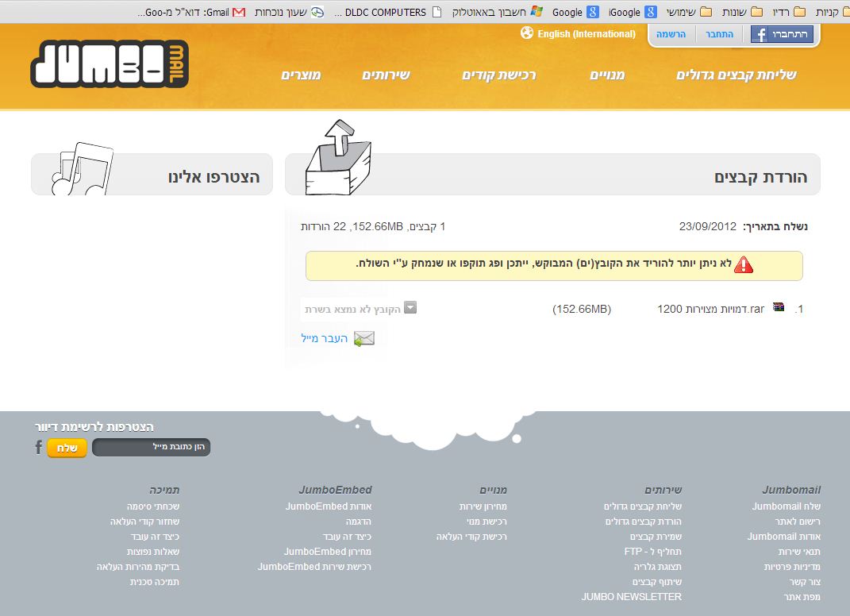Open the שעון נוכחות bookmark
Viewport: 850px width, 616px height.
point(289,12)
